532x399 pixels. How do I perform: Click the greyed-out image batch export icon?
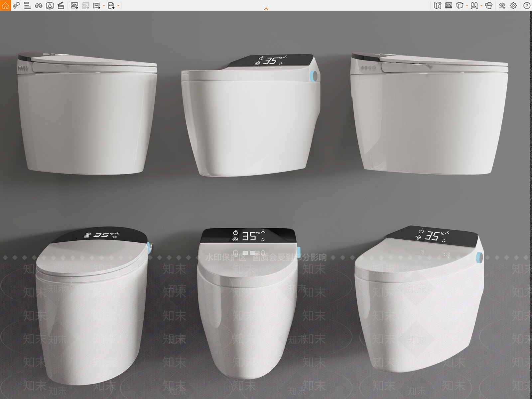[x=85, y=5]
